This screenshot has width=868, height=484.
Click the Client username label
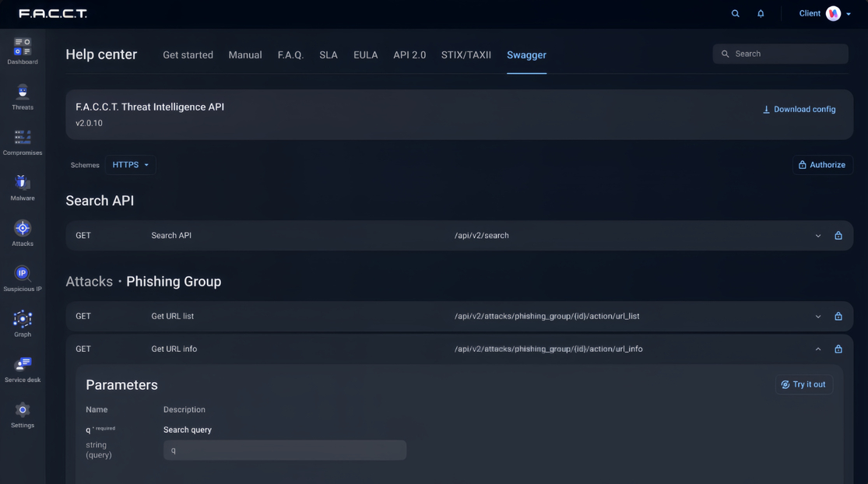click(x=810, y=13)
